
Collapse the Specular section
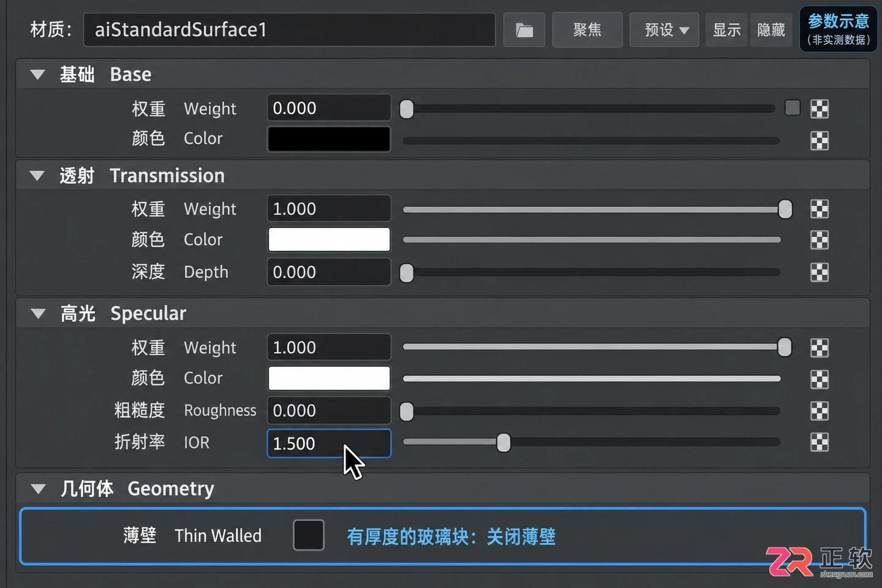pyautogui.click(x=38, y=314)
